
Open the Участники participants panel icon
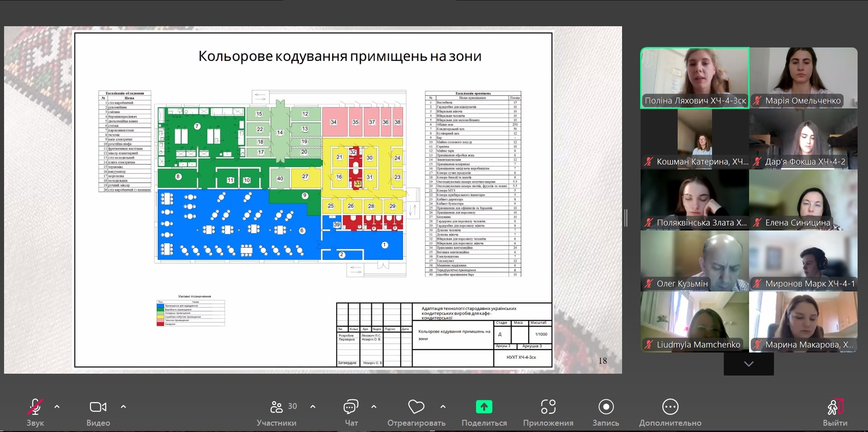tap(276, 407)
